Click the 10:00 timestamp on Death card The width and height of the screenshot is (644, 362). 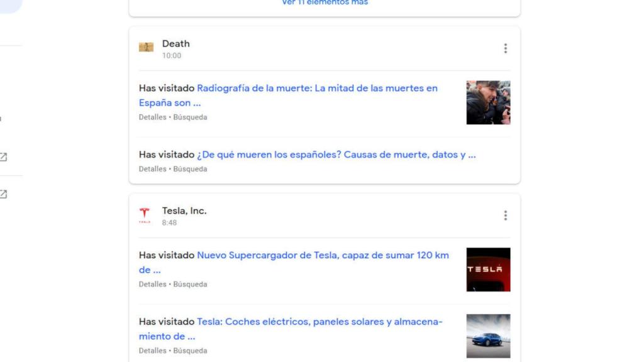(171, 55)
